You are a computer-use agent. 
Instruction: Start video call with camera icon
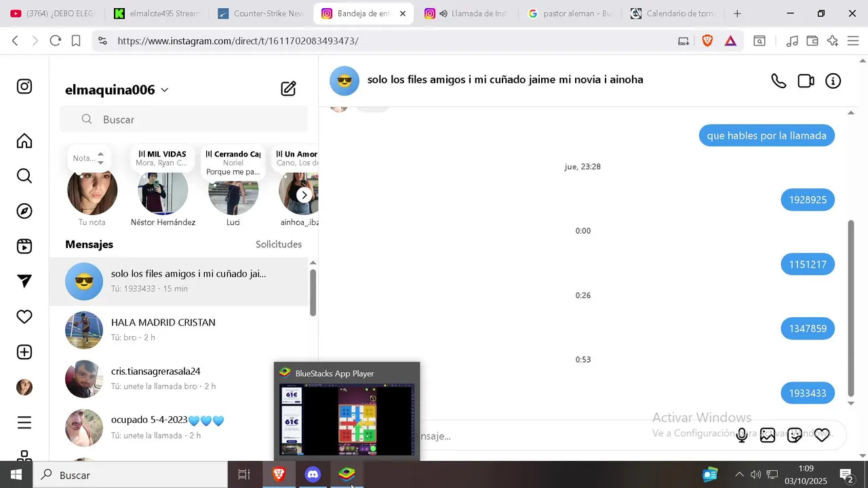(806, 81)
